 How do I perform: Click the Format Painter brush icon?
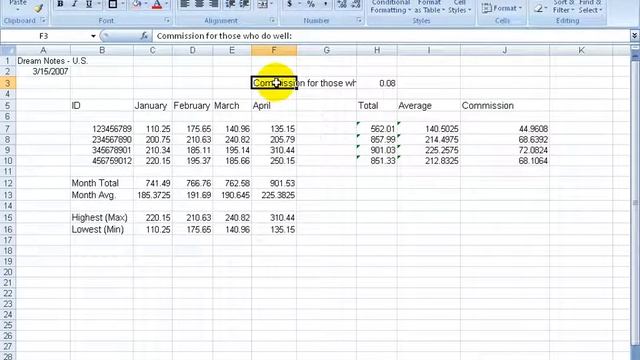[x=39, y=7]
